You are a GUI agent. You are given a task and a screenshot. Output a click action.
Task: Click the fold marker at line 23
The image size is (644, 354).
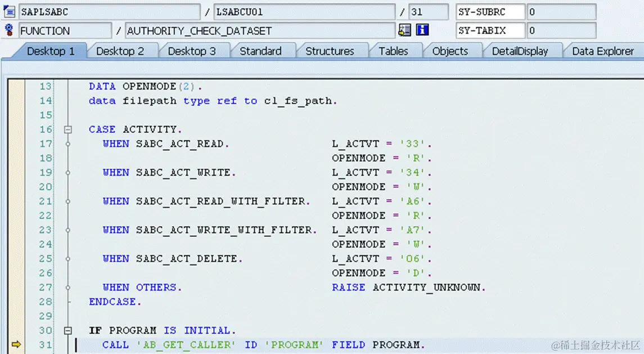(x=67, y=230)
